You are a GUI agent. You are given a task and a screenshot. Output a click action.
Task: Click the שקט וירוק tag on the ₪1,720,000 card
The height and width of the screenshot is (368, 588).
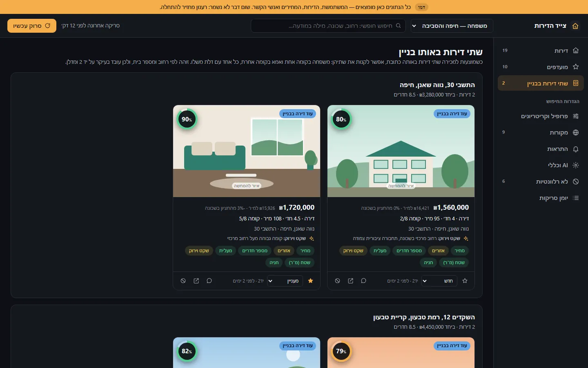(x=199, y=251)
